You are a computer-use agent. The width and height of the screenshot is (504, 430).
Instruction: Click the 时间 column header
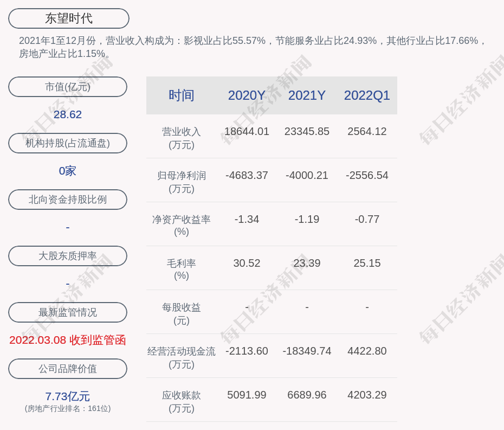pos(182,95)
